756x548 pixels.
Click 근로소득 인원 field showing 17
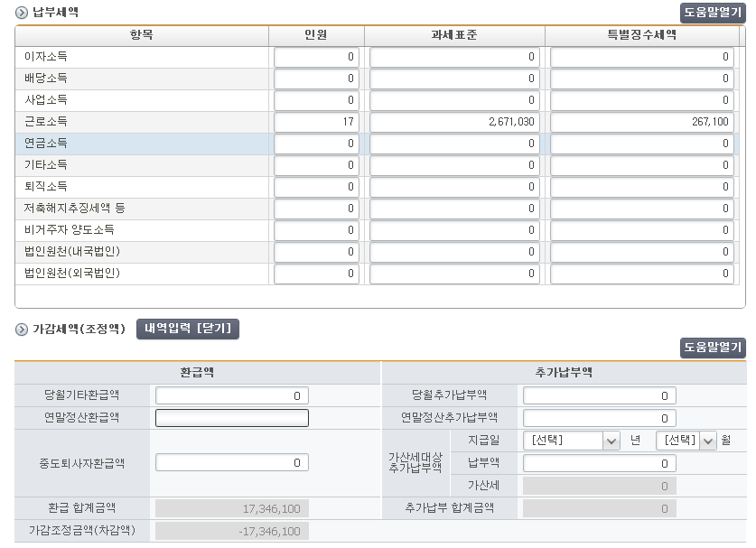[316, 122]
